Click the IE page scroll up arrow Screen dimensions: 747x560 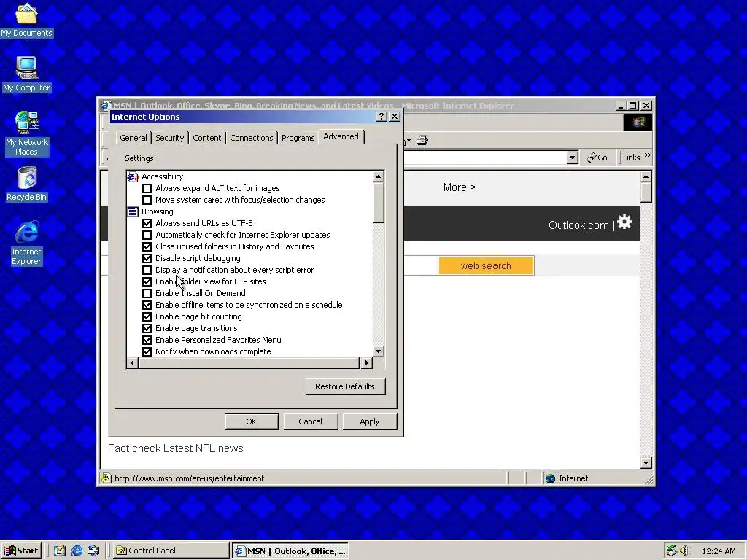click(646, 177)
